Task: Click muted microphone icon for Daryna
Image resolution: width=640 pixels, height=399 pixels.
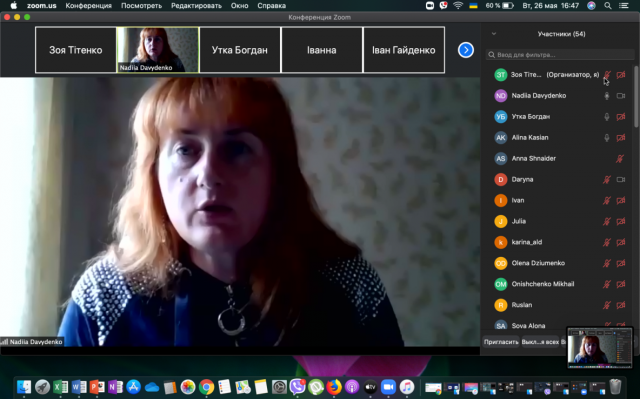Action: [x=607, y=180]
